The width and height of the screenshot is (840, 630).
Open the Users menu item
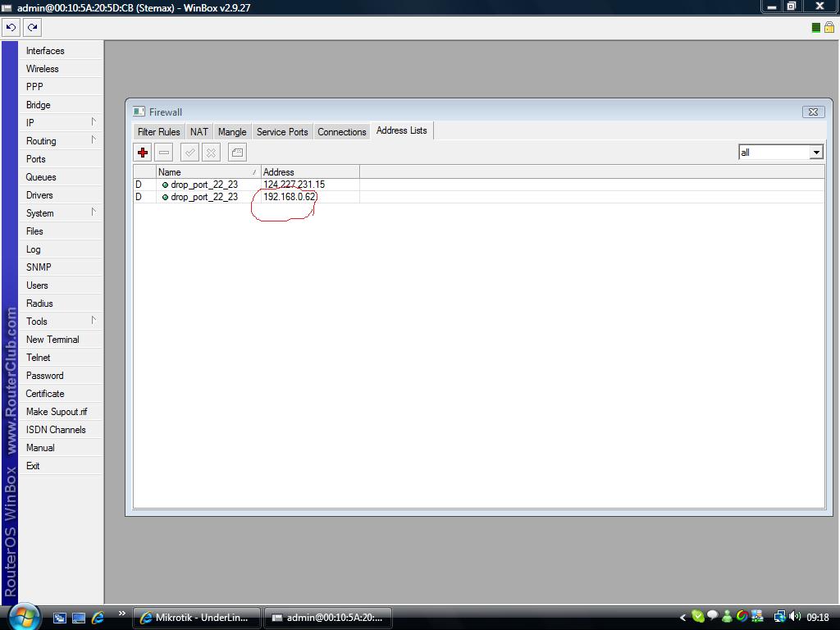point(60,285)
